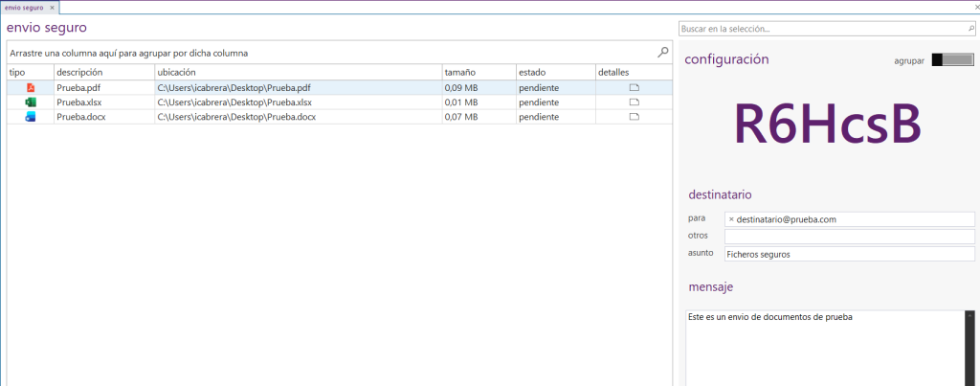Image resolution: width=980 pixels, height=386 pixels.
Task: Sort by the 'tipo' column header
Action: [30, 73]
